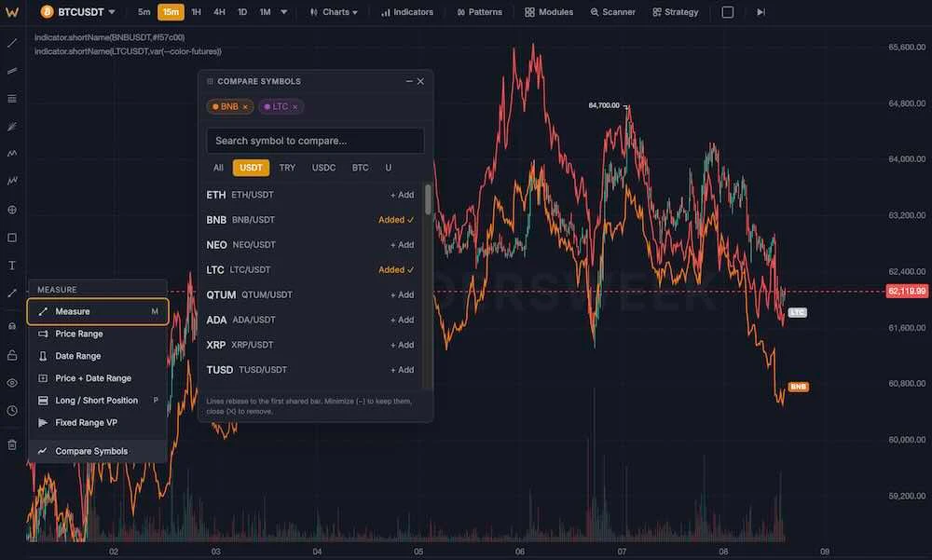Open the Charts dropdown

pos(334,12)
